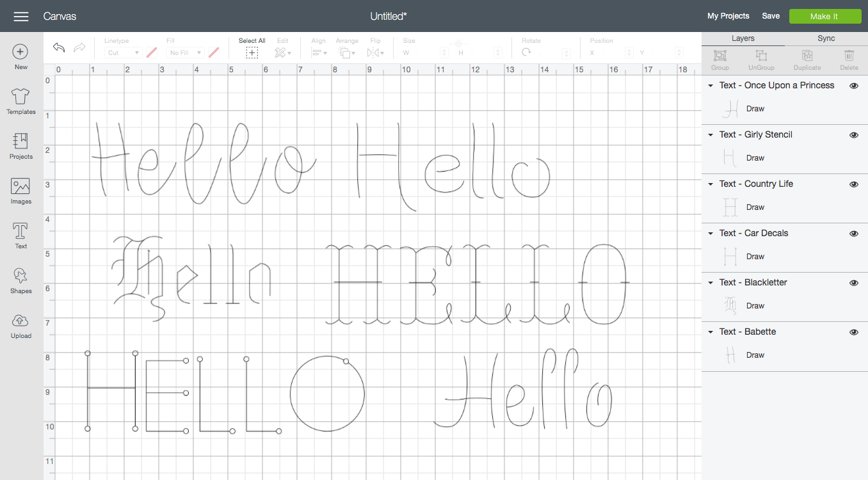This screenshot has width=868, height=480.
Task: Open the hamburger menu
Action: point(20,16)
